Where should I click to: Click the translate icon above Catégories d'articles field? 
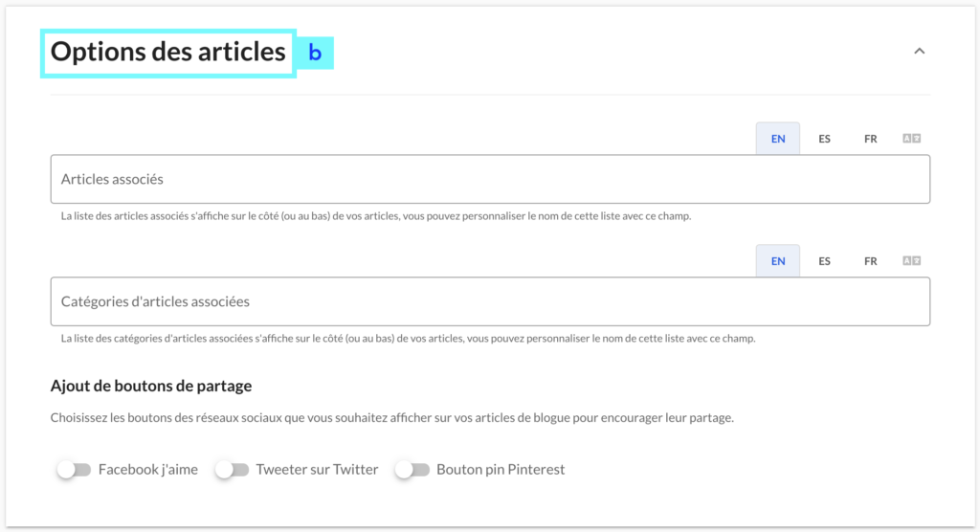click(911, 260)
